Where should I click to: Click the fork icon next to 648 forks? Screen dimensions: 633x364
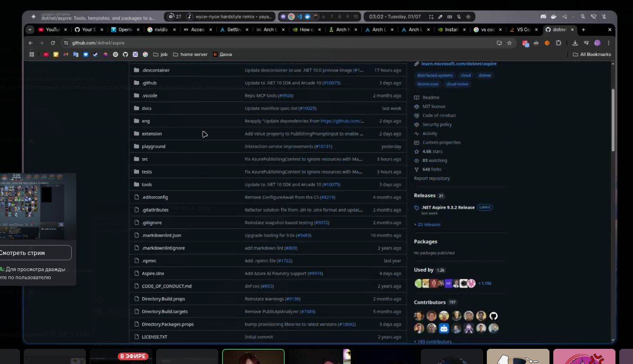tap(417, 170)
